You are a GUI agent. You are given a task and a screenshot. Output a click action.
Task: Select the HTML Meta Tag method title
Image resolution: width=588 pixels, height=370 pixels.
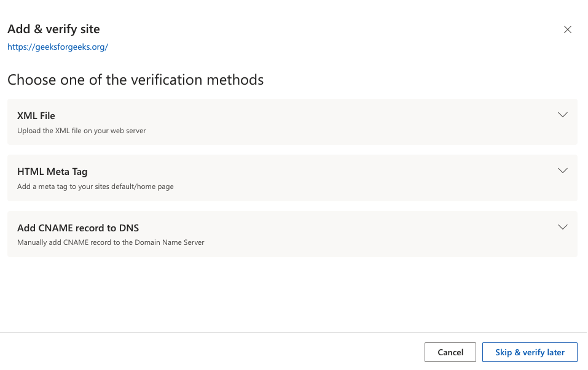52,172
